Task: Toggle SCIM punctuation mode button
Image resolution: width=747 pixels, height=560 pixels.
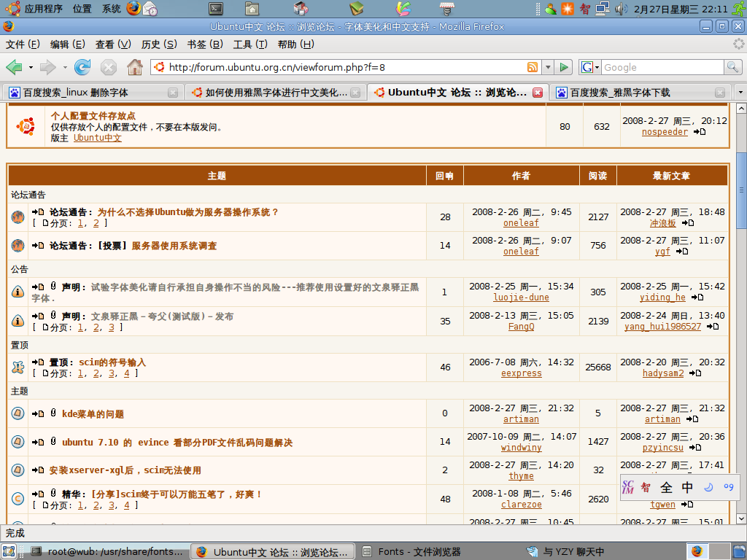Action: coord(729,487)
